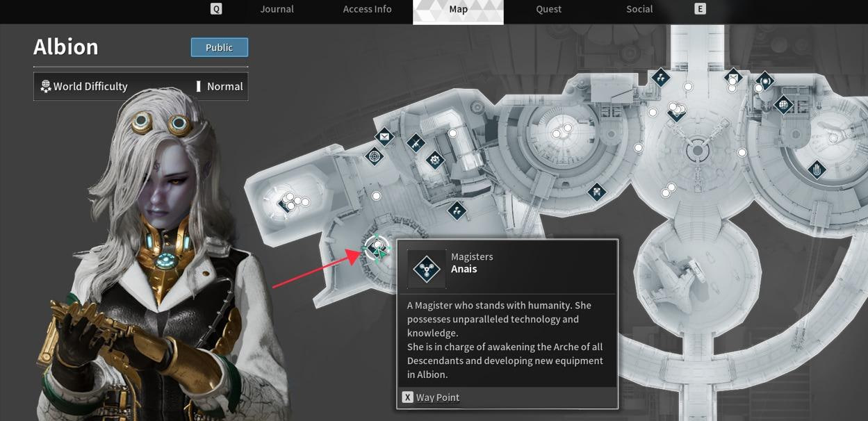Click the E key next-tab indicator
868x421 pixels.
click(x=700, y=9)
